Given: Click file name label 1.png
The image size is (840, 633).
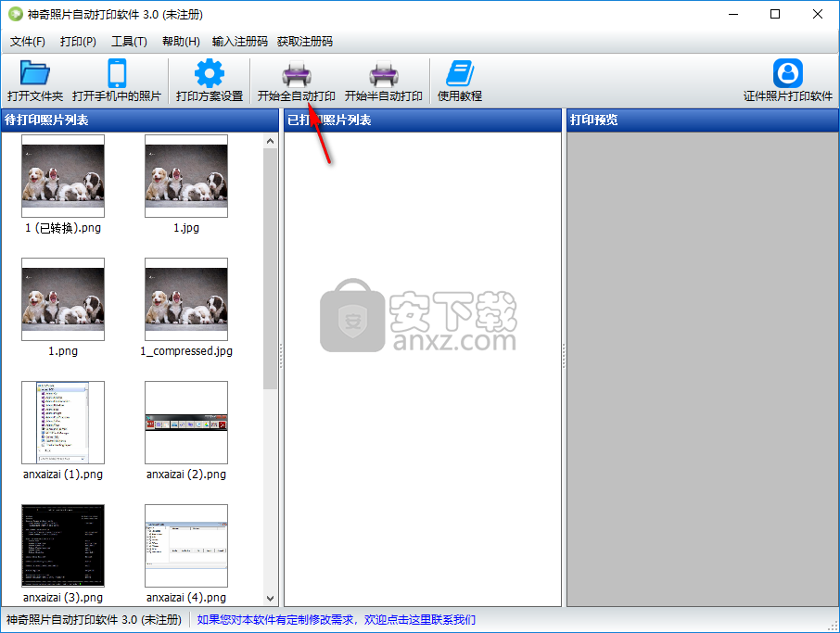Looking at the screenshot, I should 63,351.
